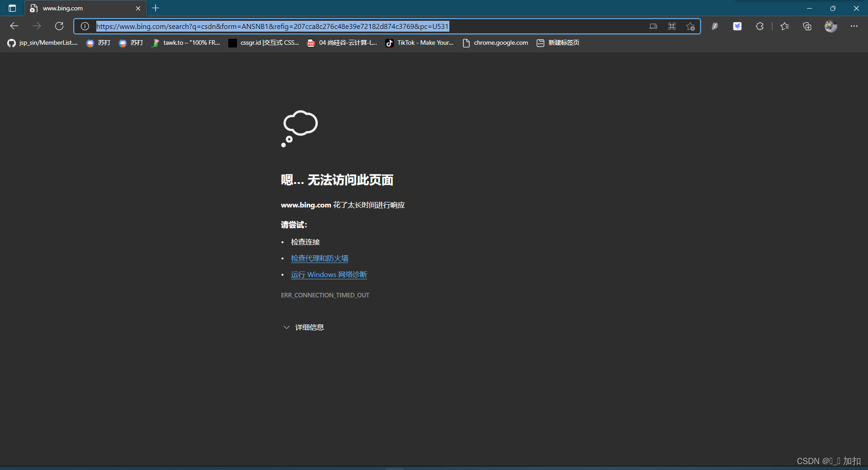This screenshot has width=868, height=470.
Task: Click 嗯… 无法访问此页面 heading
Action: coord(337,180)
